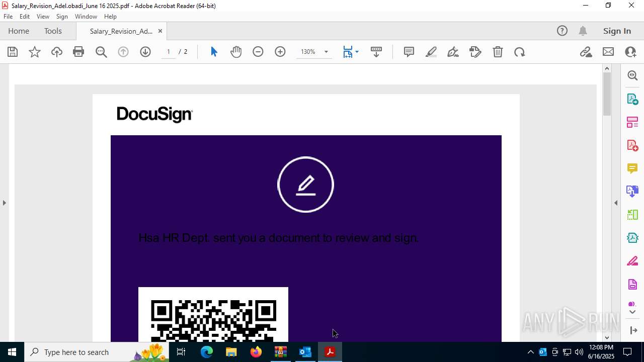
Task: Click the taskbar search box
Action: [97, 352]
